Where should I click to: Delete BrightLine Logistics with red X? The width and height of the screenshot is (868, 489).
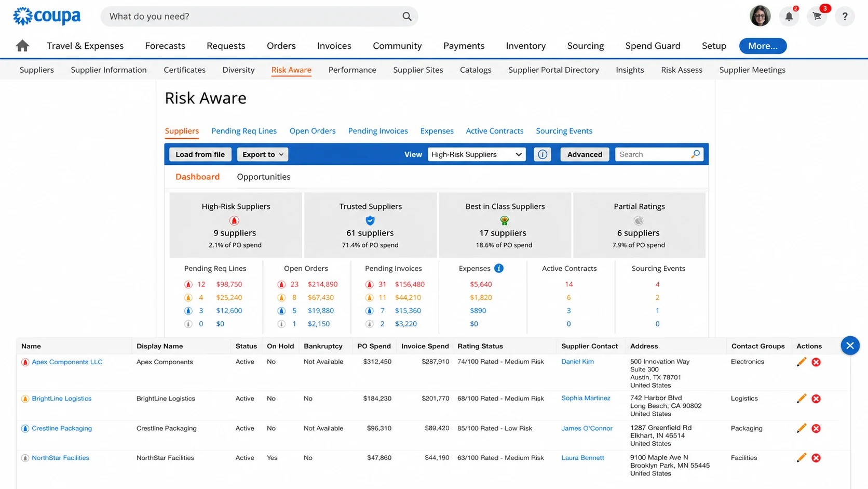(816, 399)
